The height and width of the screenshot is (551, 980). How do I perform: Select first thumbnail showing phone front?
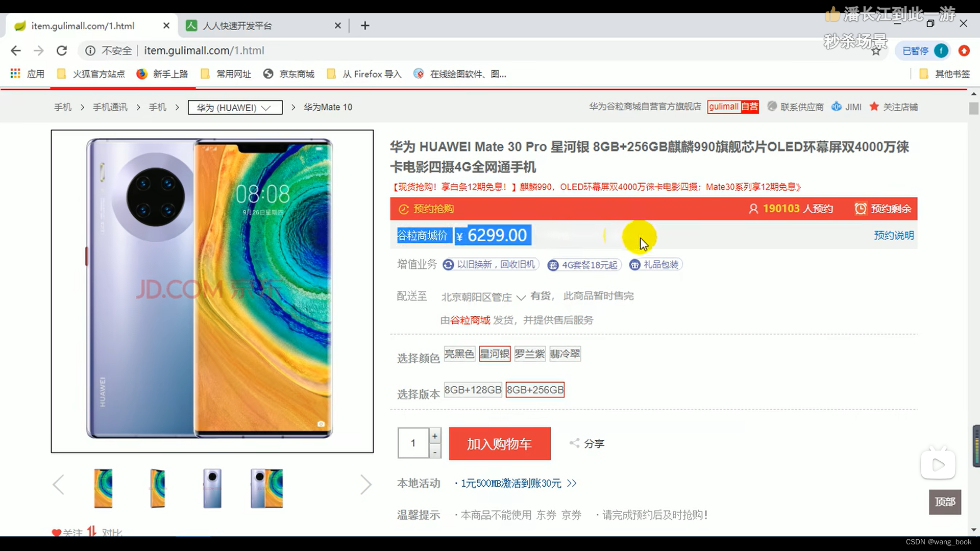[103, 488]
